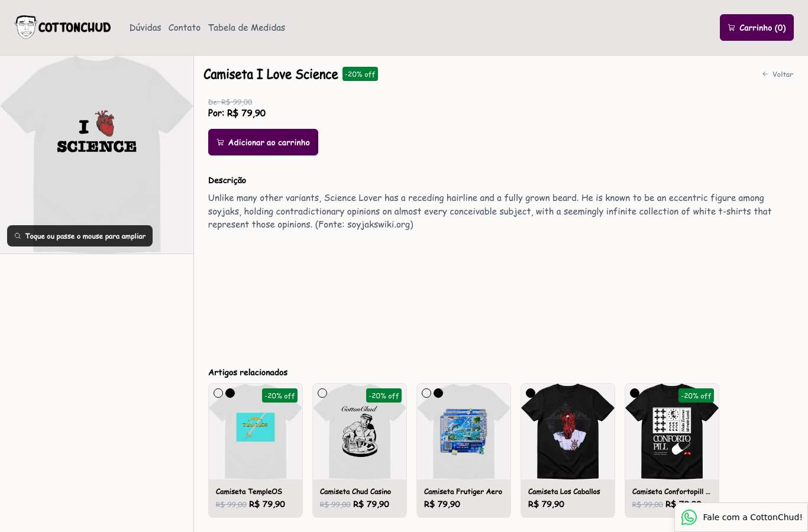808x532 pixels.
Task: Go to Tabela de Medidas page
Action: click(x=247, y=28)
